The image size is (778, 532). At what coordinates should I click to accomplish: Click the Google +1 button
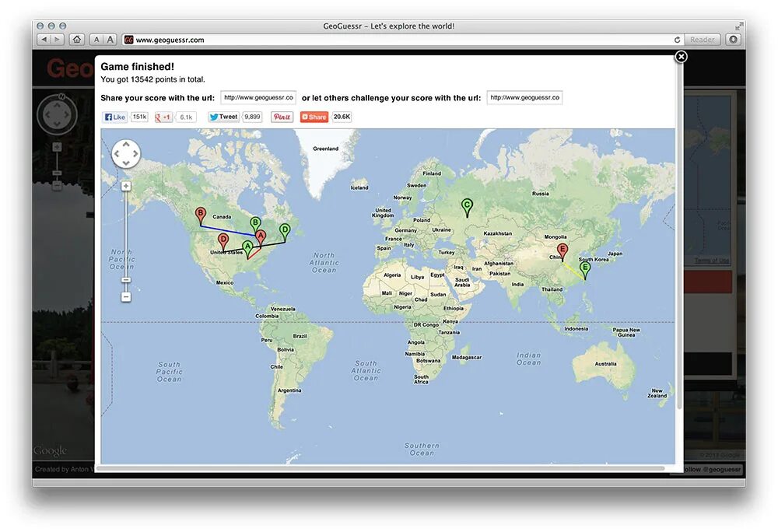coord(163,117)
